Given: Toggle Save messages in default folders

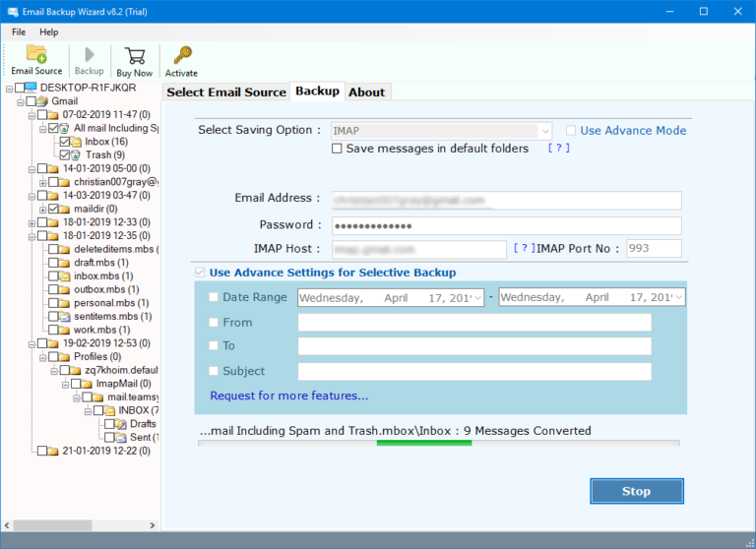Looking at the screenshot, I should pyautogui.click(x=338, y=150).
